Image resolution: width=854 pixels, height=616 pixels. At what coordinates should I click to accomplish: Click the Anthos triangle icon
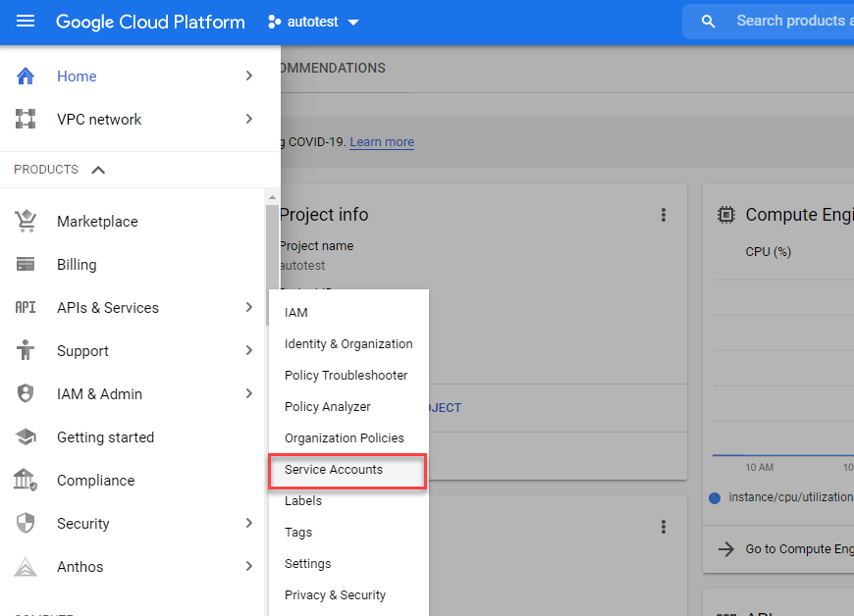click(26, 566)
